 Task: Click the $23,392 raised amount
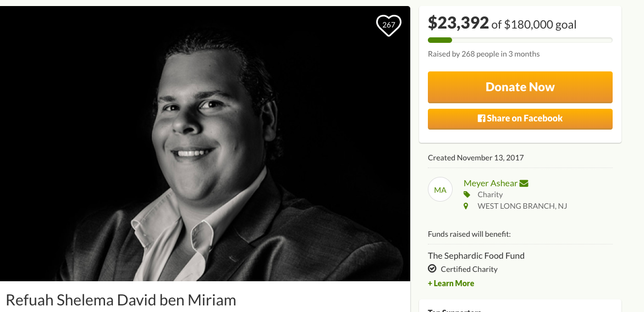pos(458,23)
